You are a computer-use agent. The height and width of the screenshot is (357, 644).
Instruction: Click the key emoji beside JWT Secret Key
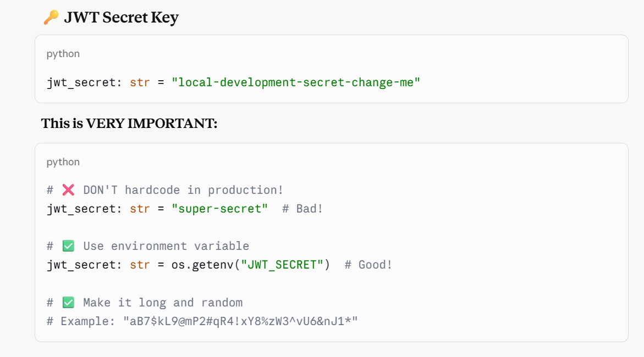51,17
